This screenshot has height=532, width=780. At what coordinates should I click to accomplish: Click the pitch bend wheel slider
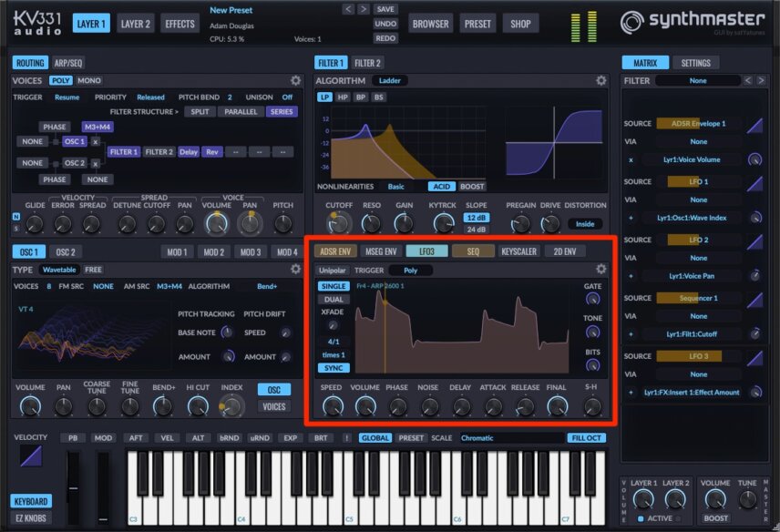(x=73, y=487)
